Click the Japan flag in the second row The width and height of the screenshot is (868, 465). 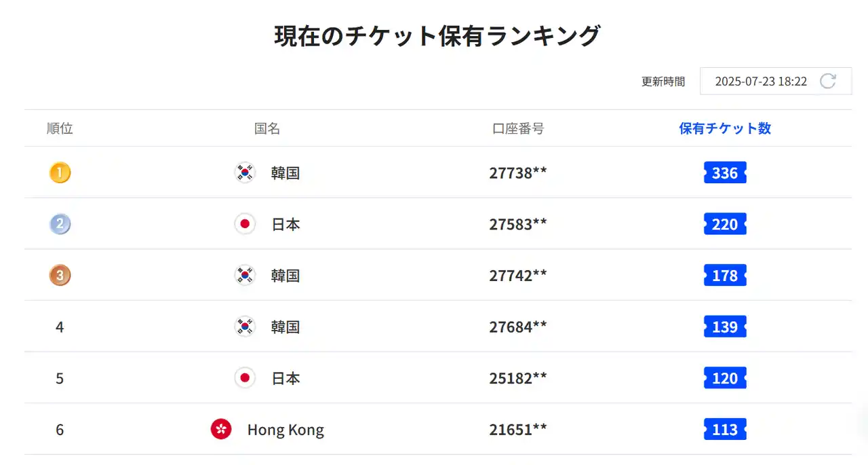[x=245, y=224]
